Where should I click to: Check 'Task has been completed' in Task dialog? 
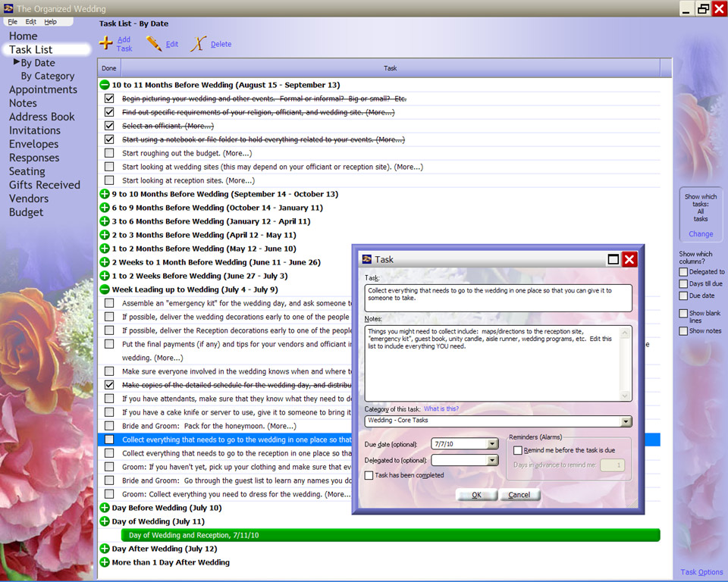(x=369, y=475)
